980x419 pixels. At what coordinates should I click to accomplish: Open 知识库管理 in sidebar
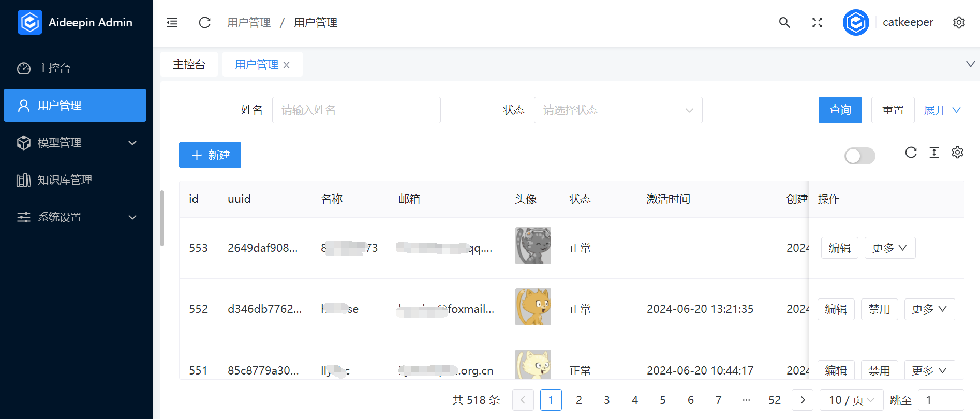[75, 180]
